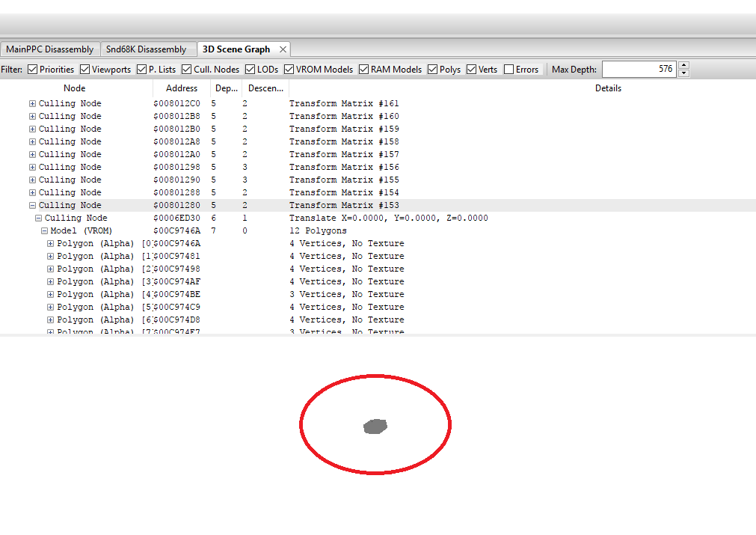Sort by the Node column header

[75, 88]
